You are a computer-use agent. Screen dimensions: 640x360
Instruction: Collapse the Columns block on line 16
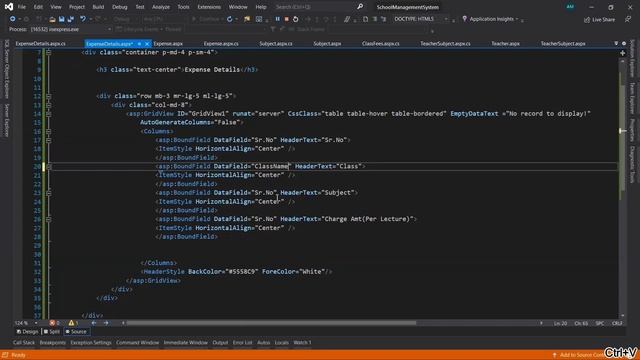[49, 131]
